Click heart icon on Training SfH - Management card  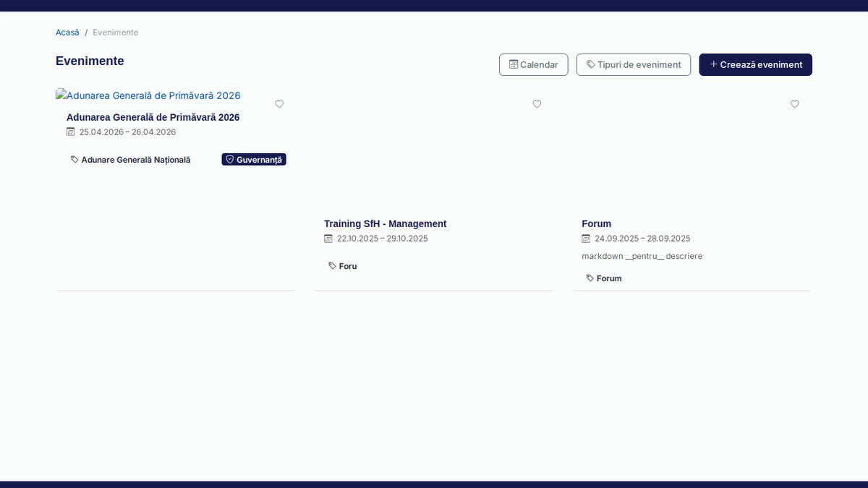click(537, 104)
